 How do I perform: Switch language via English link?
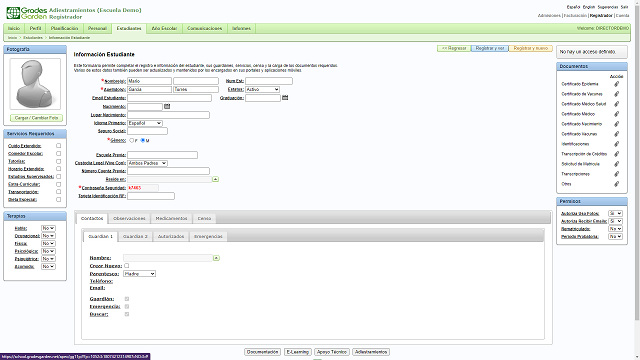tap(588, 7)
